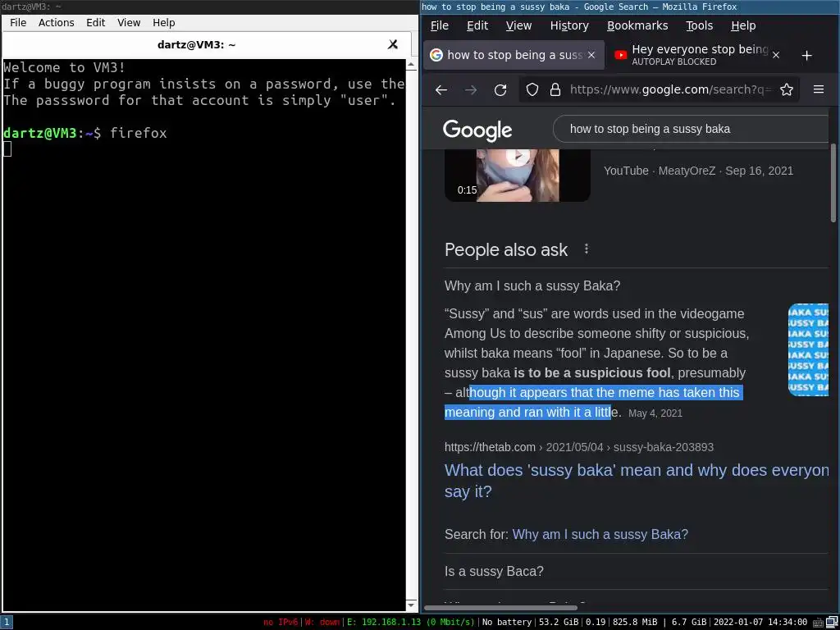This screenshot has height=630, width=840.
Task: Click the 'May 4, 2021' date text
Action: (655, 413)
